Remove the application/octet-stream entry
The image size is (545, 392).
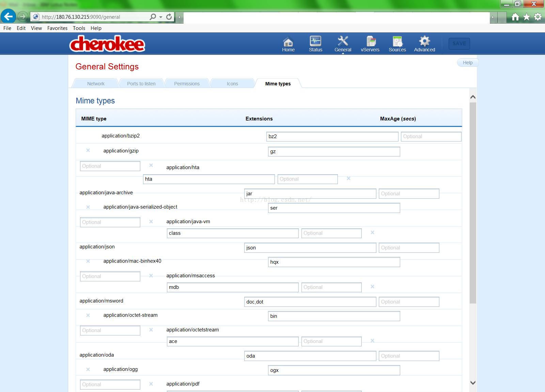(x=88, y=315)
